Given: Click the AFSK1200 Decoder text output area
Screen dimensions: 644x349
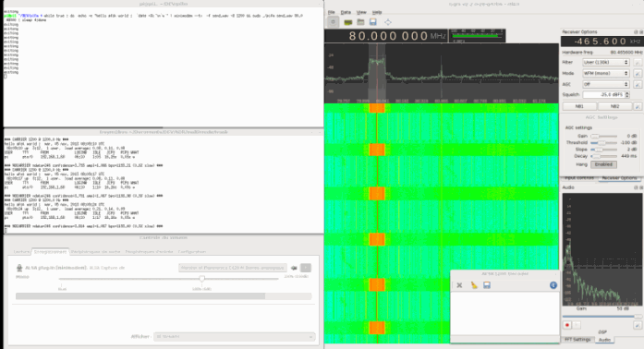Looking at the screenshot, I should click(504, 313).
